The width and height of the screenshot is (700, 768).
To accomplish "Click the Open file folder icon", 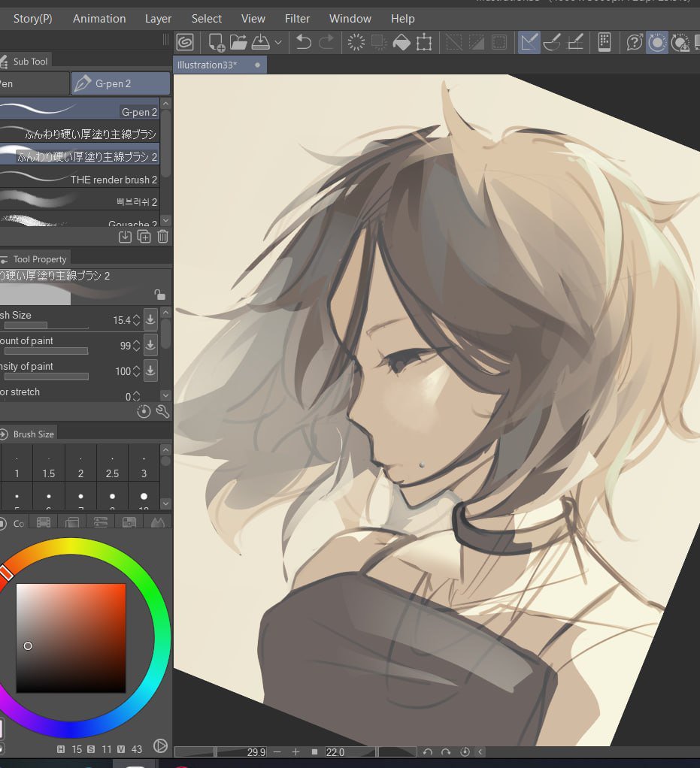I will click(238, 43).
